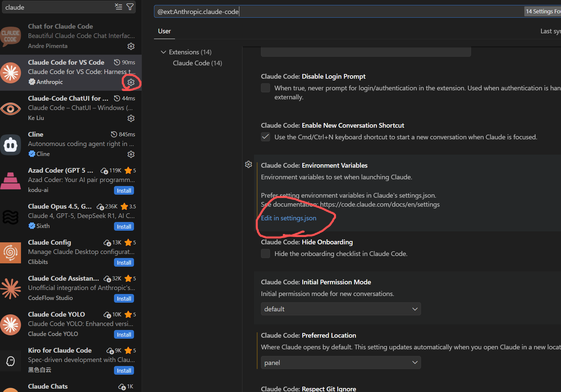The width and height of the screenshot is (561, 392).
Task: Select the Chat for Claude Code extension icon
Action: 11,36
